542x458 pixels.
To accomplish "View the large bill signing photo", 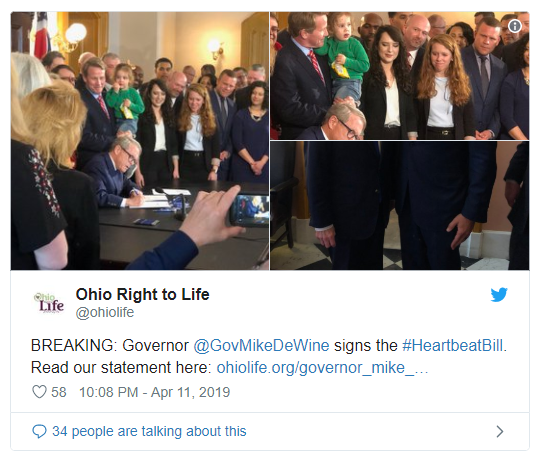I will [140, 141].
